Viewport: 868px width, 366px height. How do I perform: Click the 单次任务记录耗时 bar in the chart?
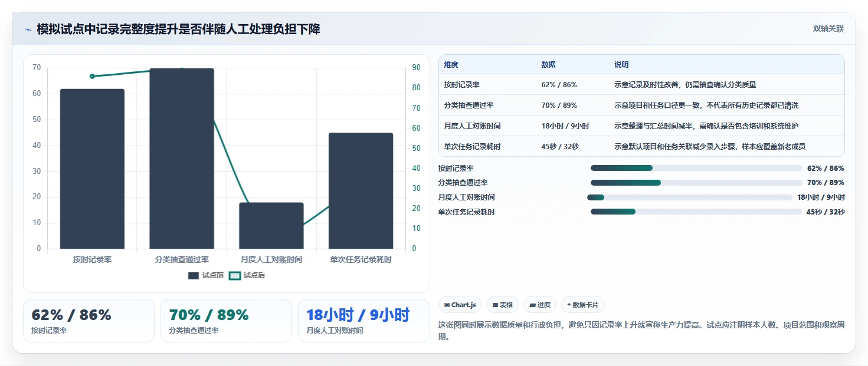tap(361, 191)
